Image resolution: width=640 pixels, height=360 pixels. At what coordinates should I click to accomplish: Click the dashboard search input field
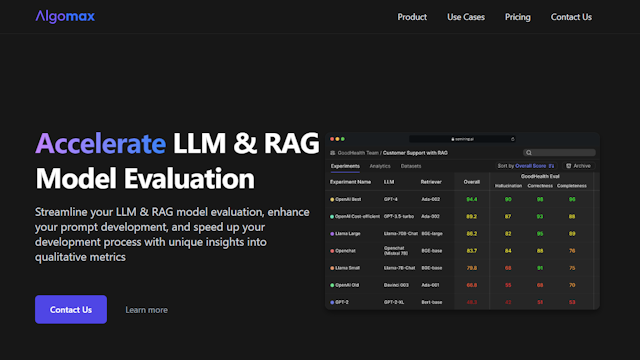pyautogui.click(x=559, y=153)
